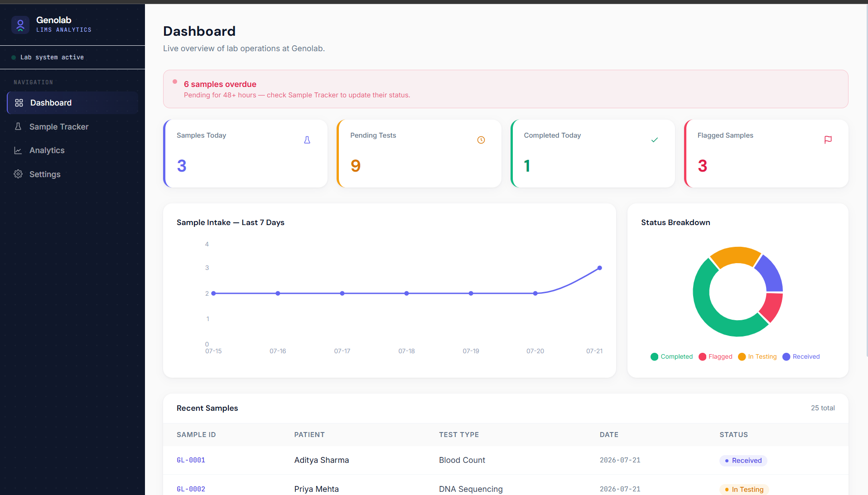Click the clock icon in Pending Tests card
868x495 pixels.
click(x=481, y=140)
